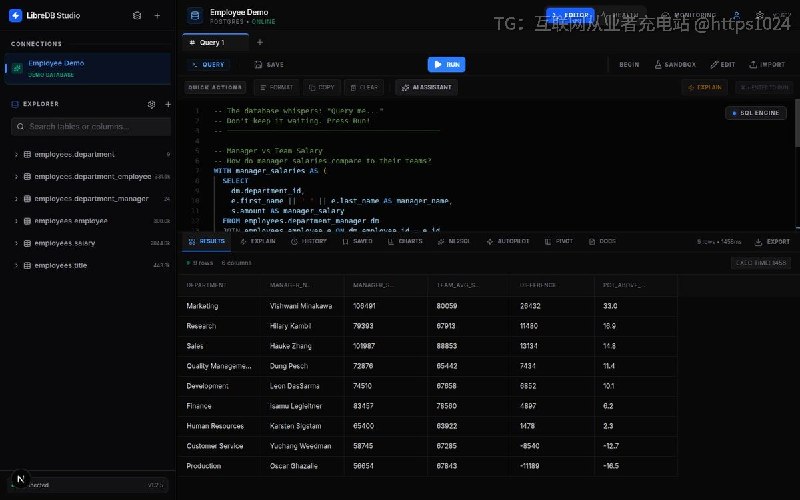Open the user profile icon in the top bar
This screenshot has width=800, height=500.
click(736, 15)
